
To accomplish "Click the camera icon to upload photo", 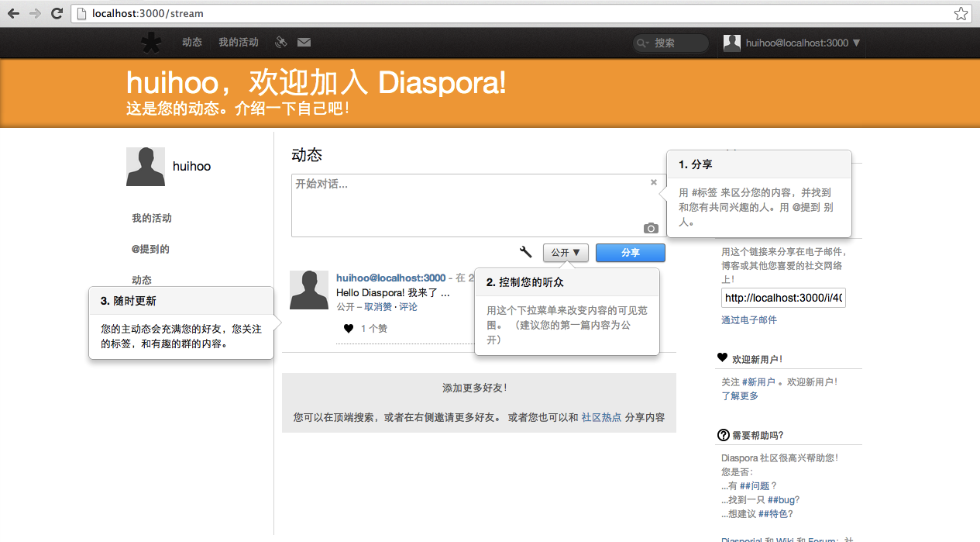I will click(651, 228).
